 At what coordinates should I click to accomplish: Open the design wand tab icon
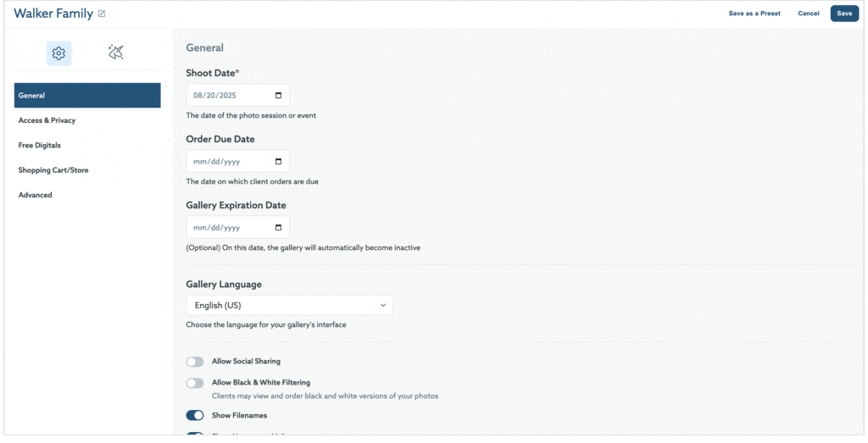[116, 53]
